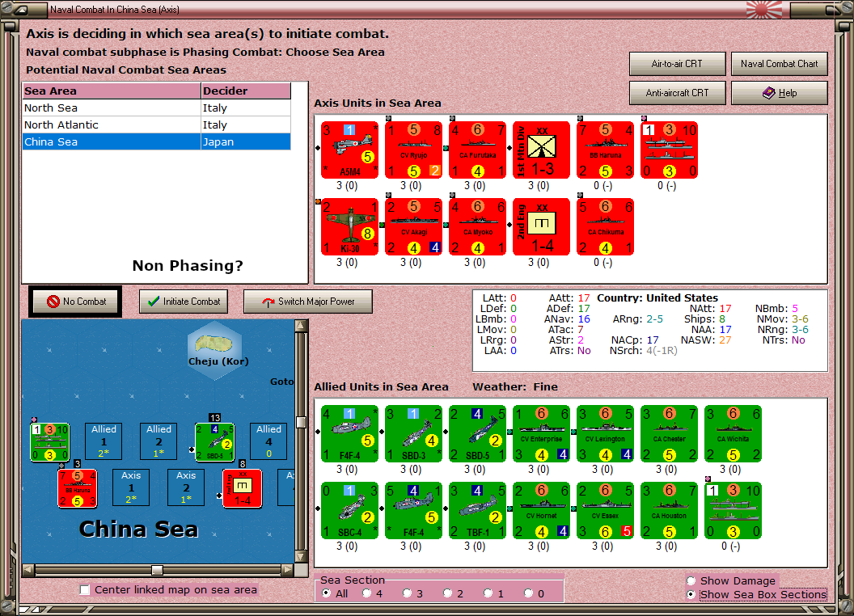The image size is (854, 616).
Task: Select the Ki-30 bomber unit counter
Action: coord(349,226)
